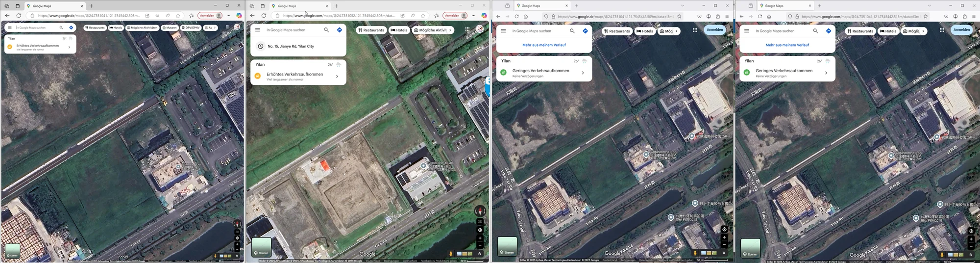Reload page in google.com Firefox window
The width and height of the screenshot is (980, 263).
point(760,16)
